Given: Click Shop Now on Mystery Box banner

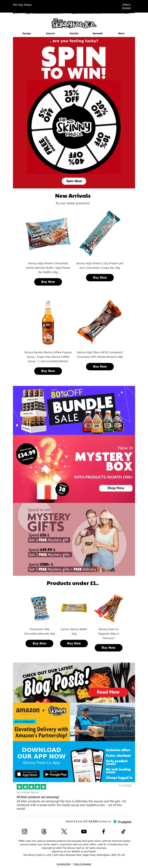Looking at the screenshot, I should (x=116, y=488).
